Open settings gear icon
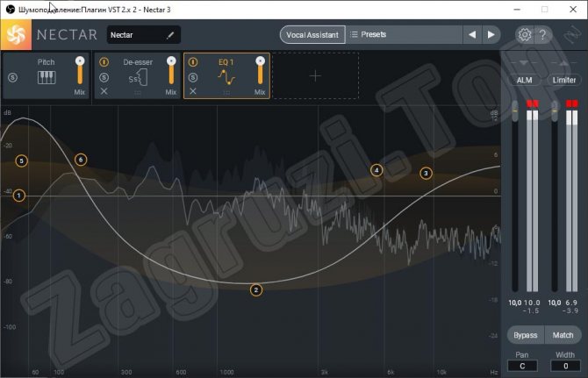 [x=524, y=35]
